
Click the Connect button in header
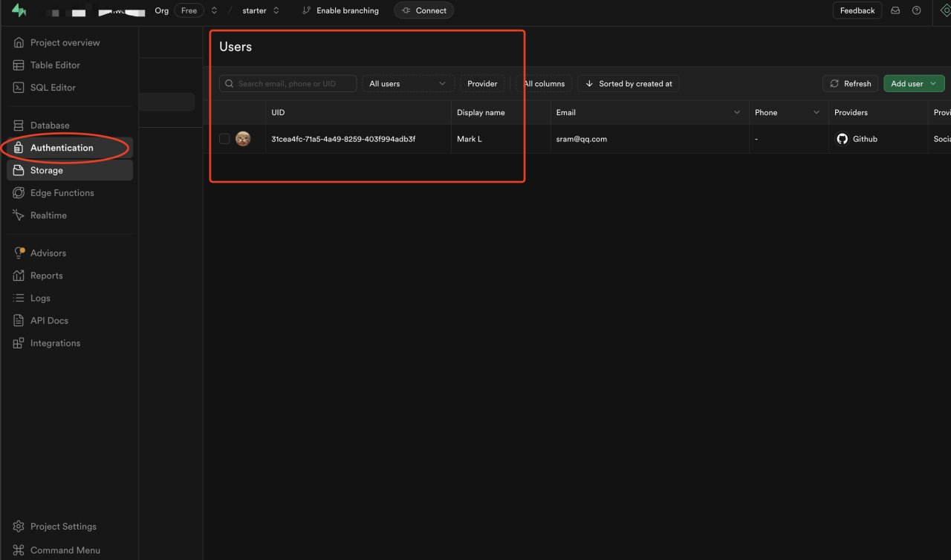(x=423, y=10)
